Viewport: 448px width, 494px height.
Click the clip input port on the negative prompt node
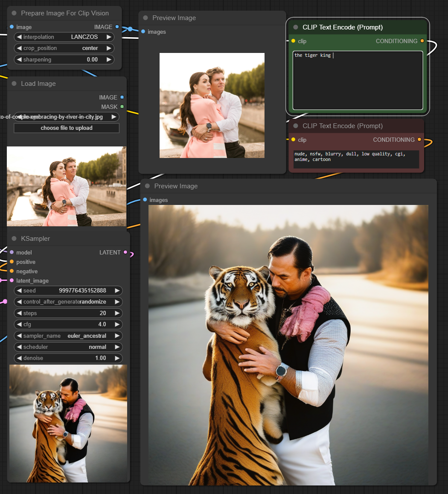[293, 140]
